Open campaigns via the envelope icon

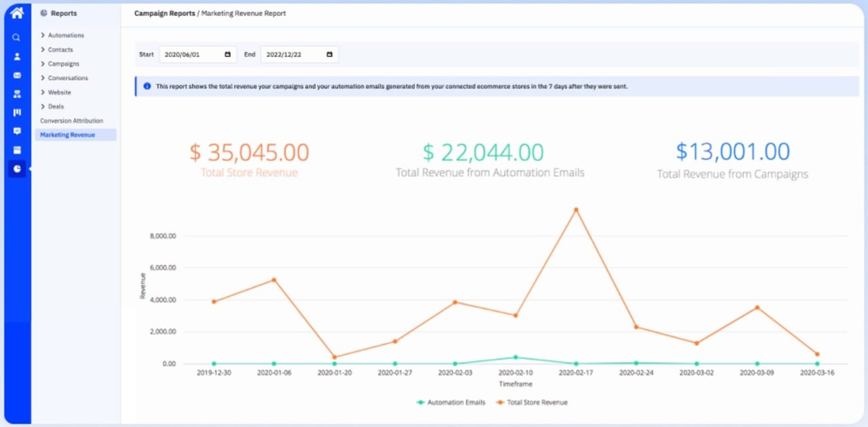[17, 75]
